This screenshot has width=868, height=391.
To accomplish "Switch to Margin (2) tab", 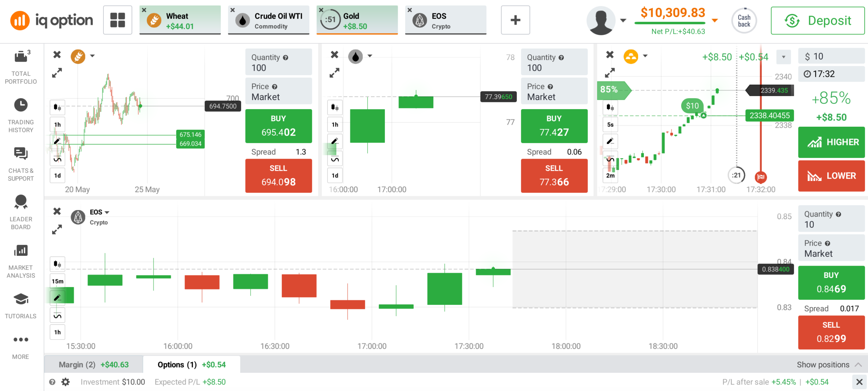I will (94, 365).
